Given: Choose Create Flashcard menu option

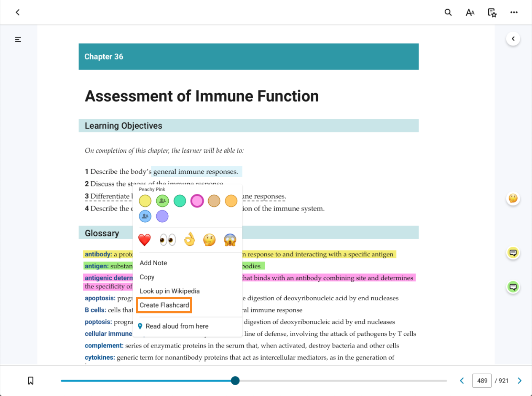Looking at the screenshot, I should tap(164, 305).
